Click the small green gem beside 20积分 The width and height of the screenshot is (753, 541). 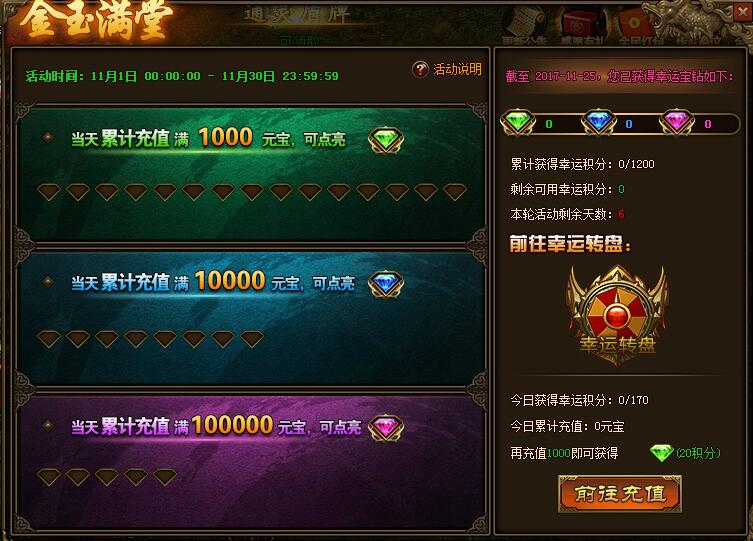[661, 453]
